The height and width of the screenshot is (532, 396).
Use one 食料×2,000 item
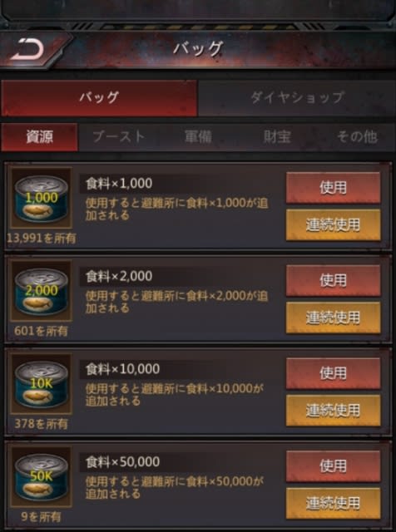[333, 280]
